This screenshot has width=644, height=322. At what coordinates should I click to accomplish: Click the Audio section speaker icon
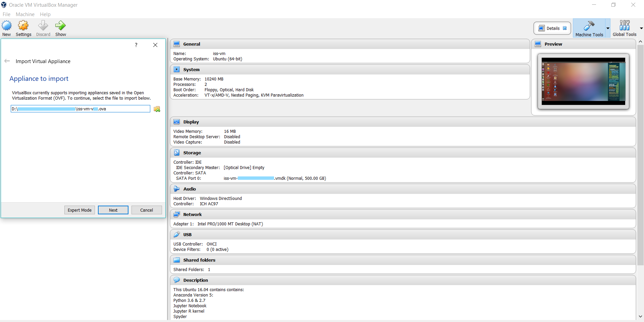pos(177,189)
